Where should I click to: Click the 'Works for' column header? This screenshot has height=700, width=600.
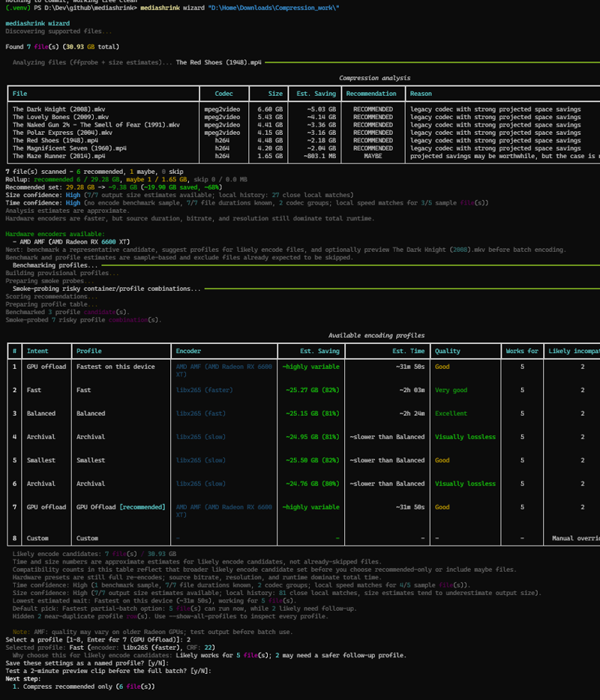(x=522, y=351)
